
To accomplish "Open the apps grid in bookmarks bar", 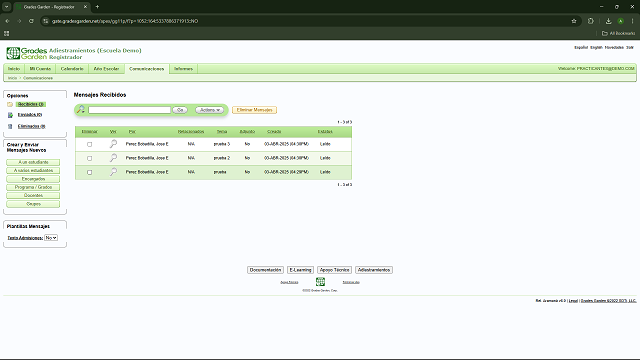I will click(7, 33).
